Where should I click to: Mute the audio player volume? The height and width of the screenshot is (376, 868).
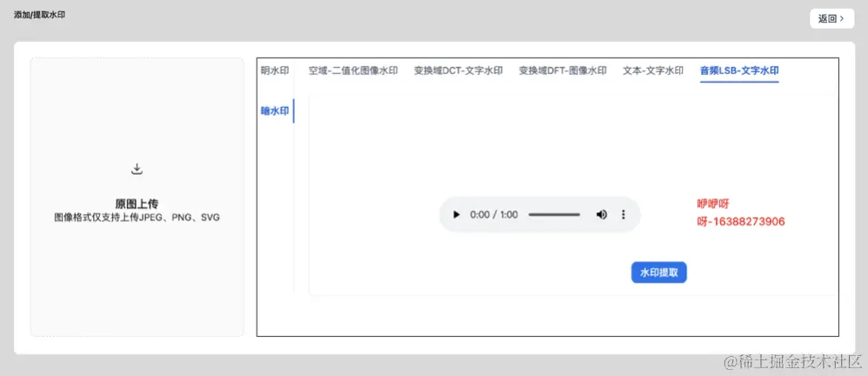pos(601,214)
